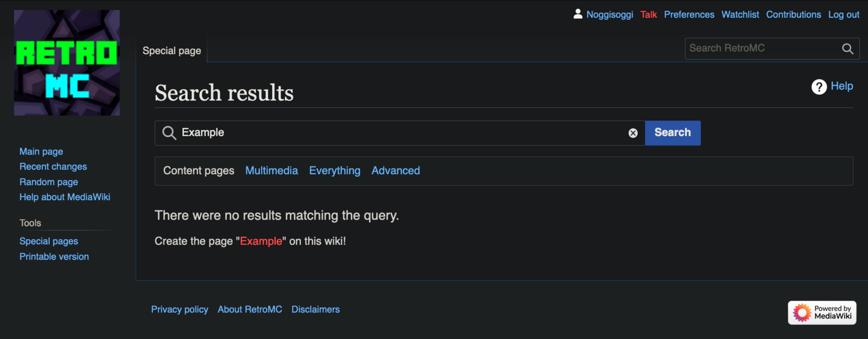Image resolution: width=868 pixels, height=339 pixels.
Task: Open the Advanced search options
Action: pyautogui.click(x=395, y=170)
